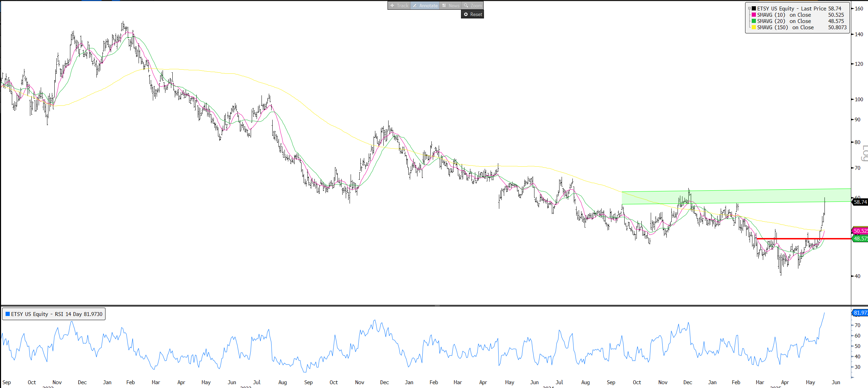Viewport: 868px width, 388px height.
Task: Click the black ETSY Last Price swatch
Action: pyautogui.click(x=754, y=8)
